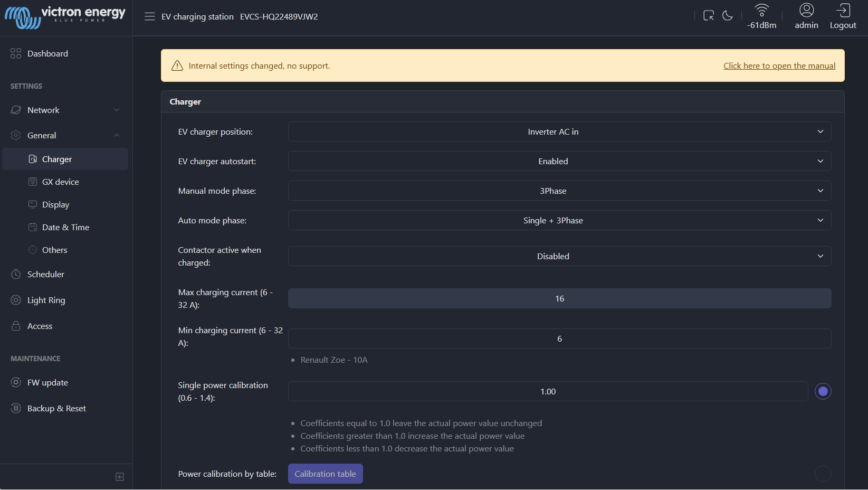This screenshot has width=868, height=490.
Task: Toggle single power calibration radio button
Action: (x=823, y=391)
